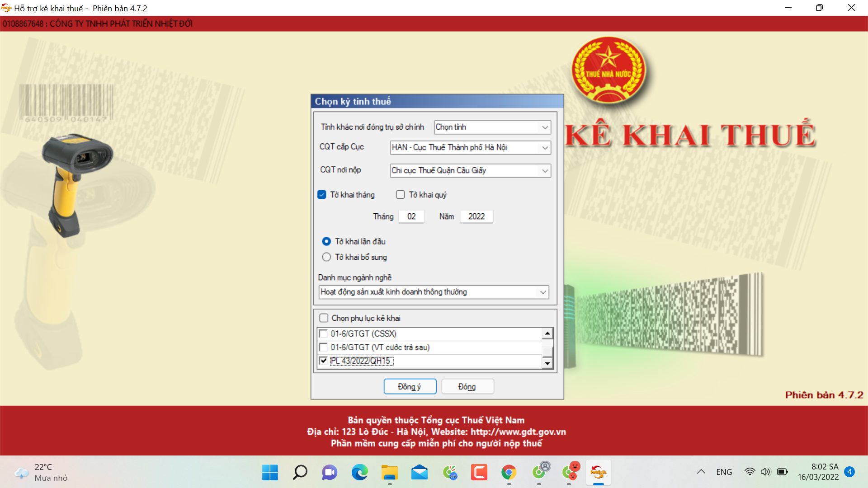Select the Tờ khai lần đầu radio button
This screenshot has height=488, width=868.
(326, 241)
